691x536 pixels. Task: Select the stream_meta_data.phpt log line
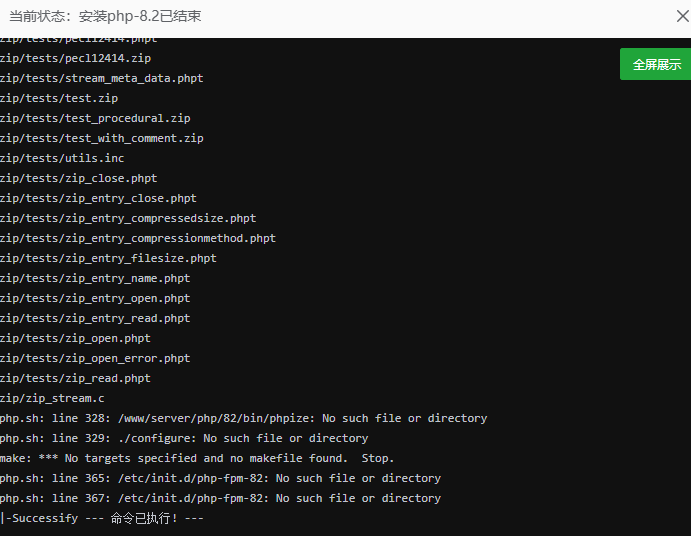101,78
